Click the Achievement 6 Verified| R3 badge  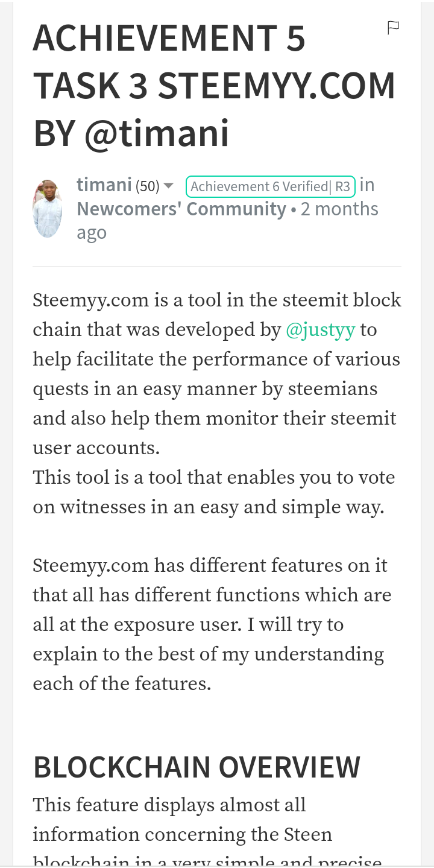270,186
